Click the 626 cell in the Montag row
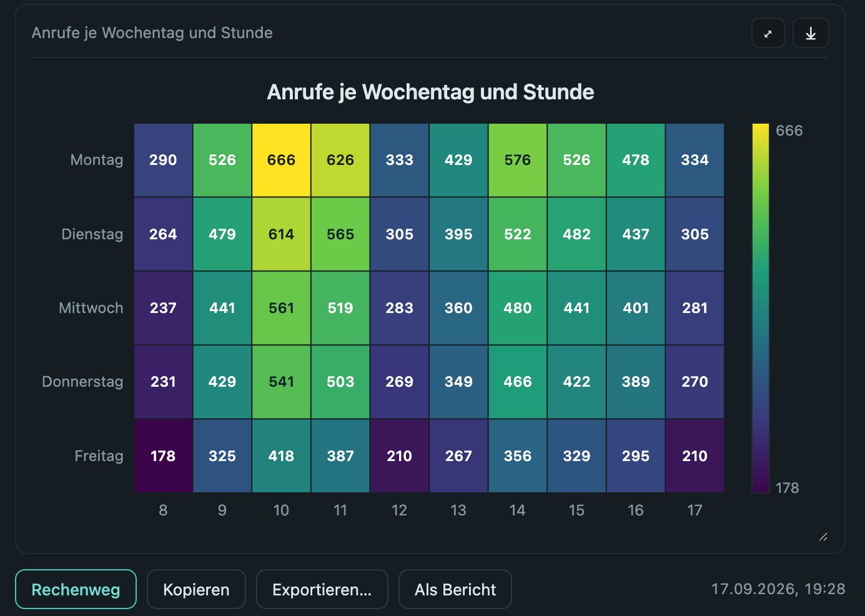 (x=340, y=160)
